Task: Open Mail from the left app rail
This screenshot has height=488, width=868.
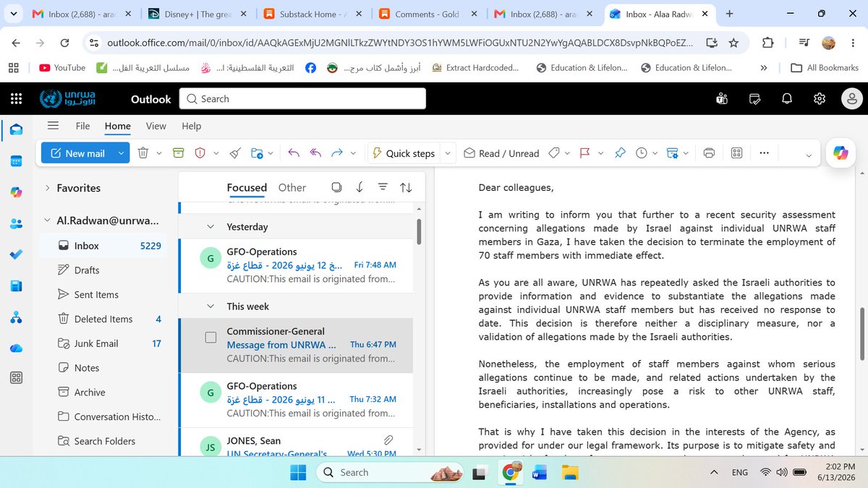Action: tap(16, 130)
